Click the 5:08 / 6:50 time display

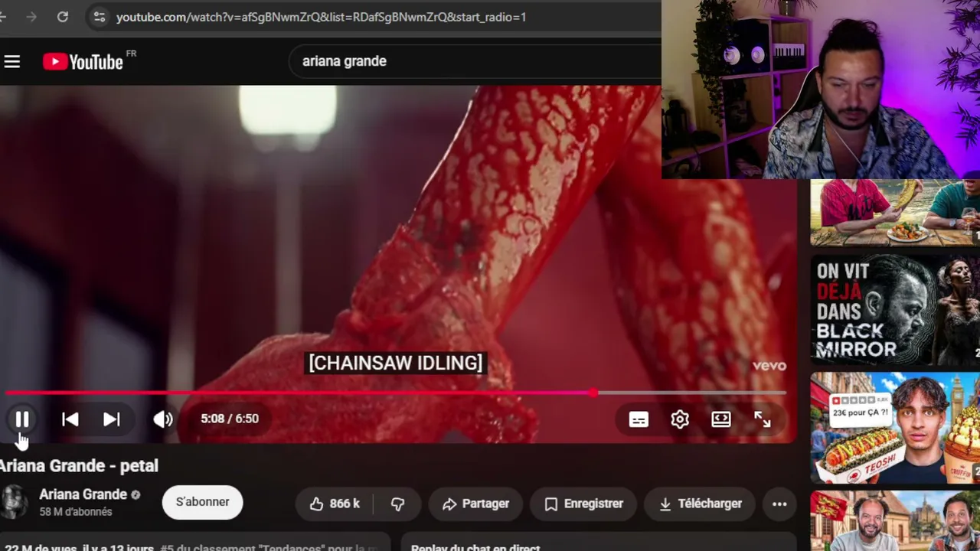pyautogui.click(x=230, y=419)
